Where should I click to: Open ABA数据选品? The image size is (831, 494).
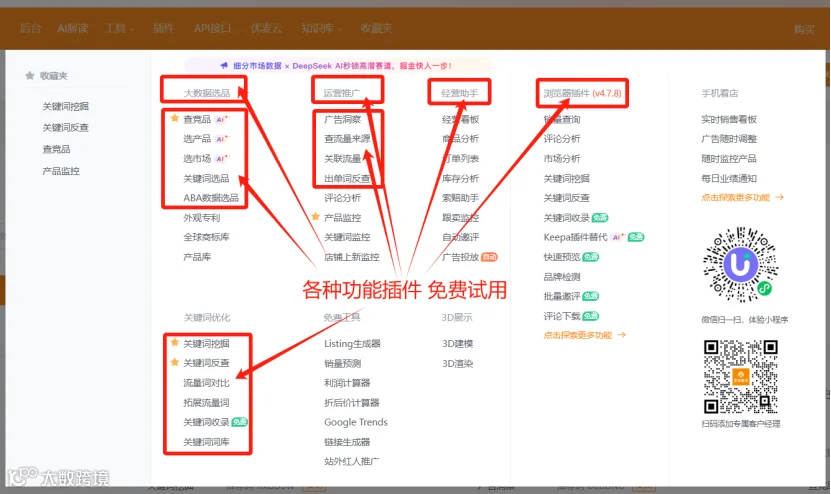[x=211, y=198]
